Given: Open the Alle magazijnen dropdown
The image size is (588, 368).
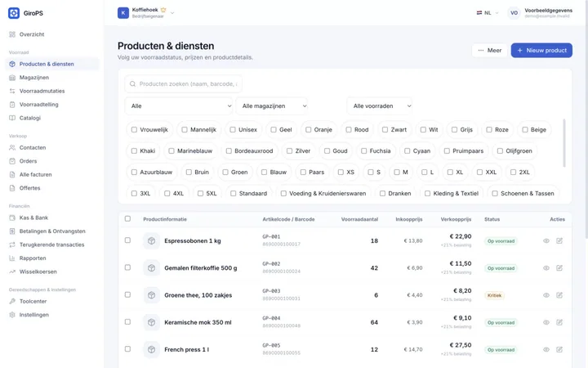Looking at the screenshot, I should pos(272,105).
